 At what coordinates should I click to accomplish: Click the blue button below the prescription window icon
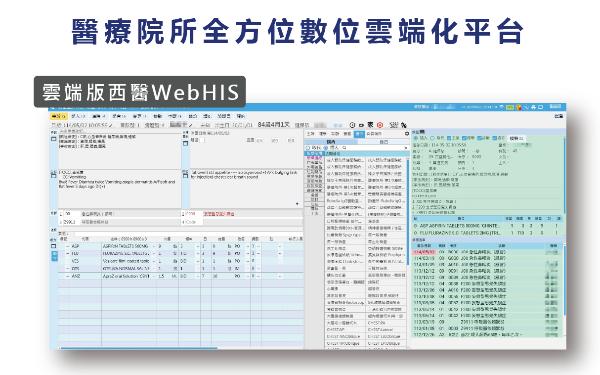54,256
